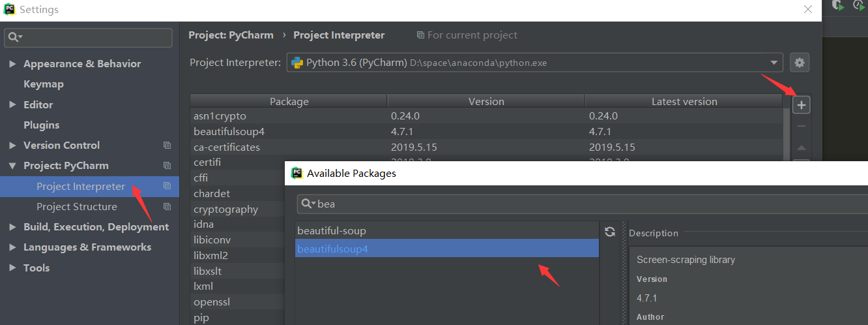Expand Appearance & Behavior section
Viewport: 868px width, 325px height.
click(12, 63)
